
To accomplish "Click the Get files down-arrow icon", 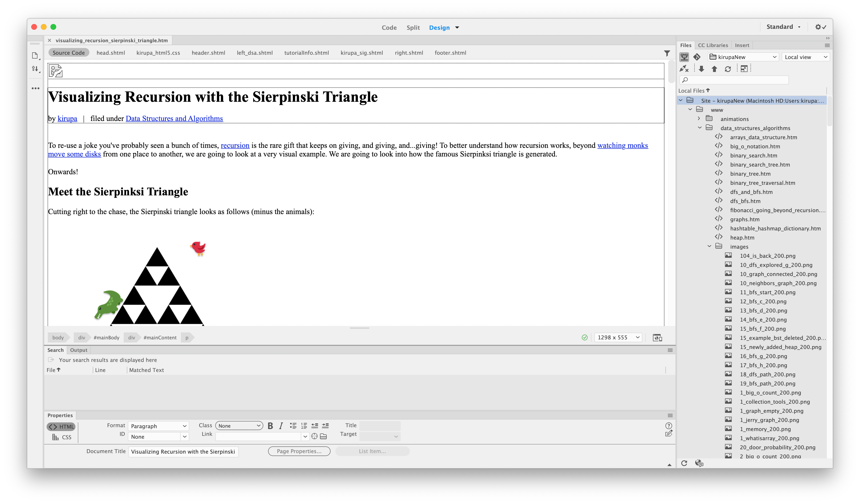I will click(701, 69).
